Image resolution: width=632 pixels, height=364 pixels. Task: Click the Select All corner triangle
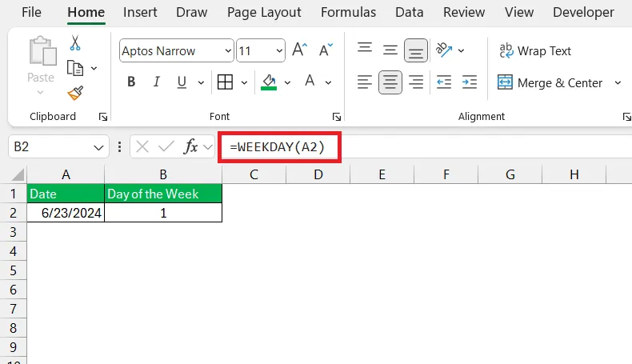(18, 175)
